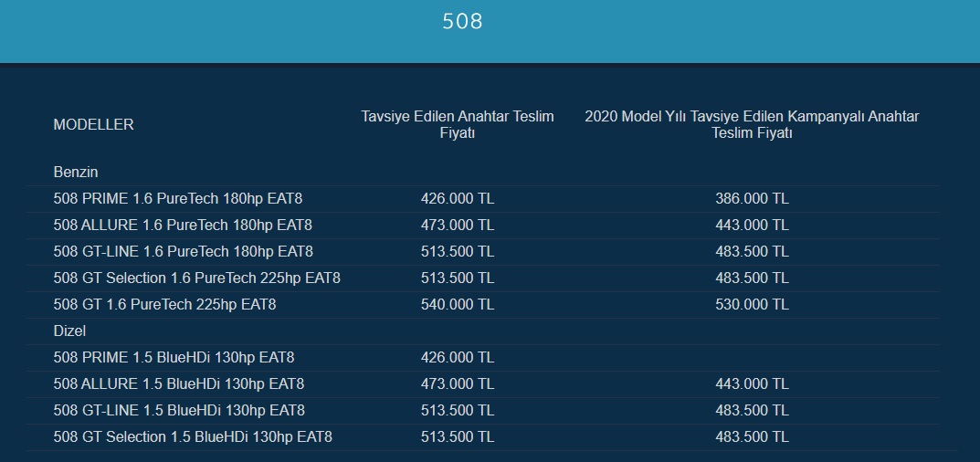Click 508 GT-LINE 1.5 BlueHDi 130hp EAT8
980x462 pixels.
point(179,410)
